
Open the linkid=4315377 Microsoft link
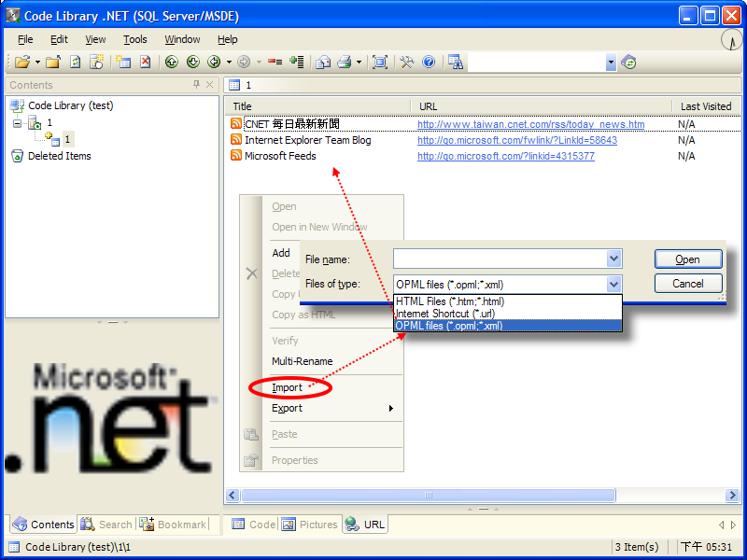506,156
